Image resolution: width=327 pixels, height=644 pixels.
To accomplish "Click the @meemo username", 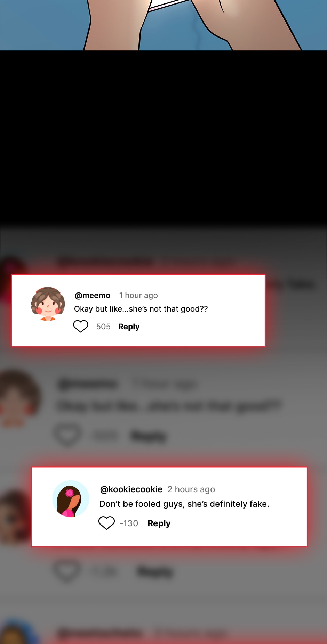I will 93,295.
